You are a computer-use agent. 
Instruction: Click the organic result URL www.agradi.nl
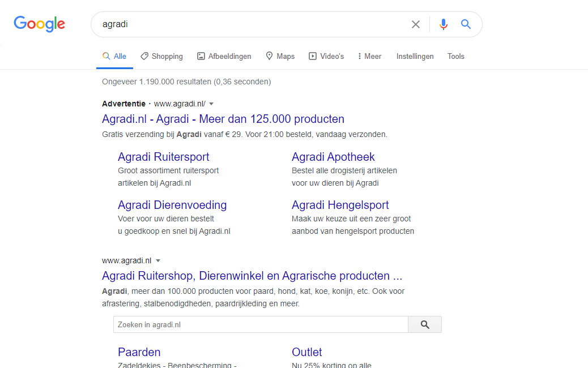[x=127, y=261]
